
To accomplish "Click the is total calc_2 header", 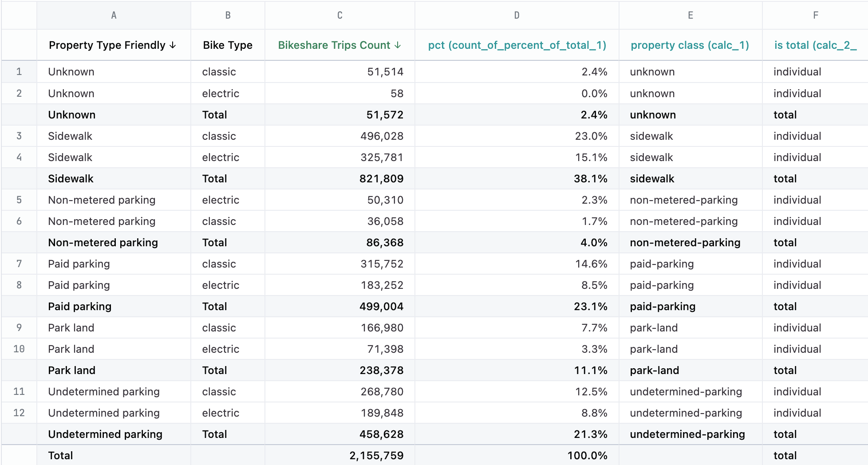I will click(x=815, y=45).
